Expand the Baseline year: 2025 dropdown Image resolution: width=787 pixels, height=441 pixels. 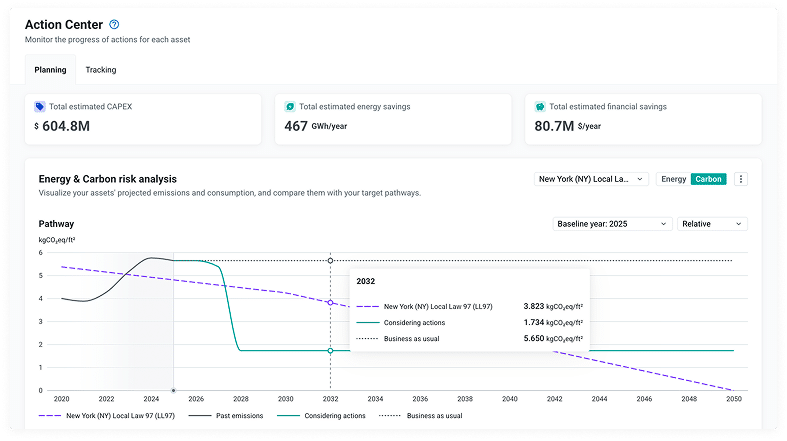coord(612,224)
